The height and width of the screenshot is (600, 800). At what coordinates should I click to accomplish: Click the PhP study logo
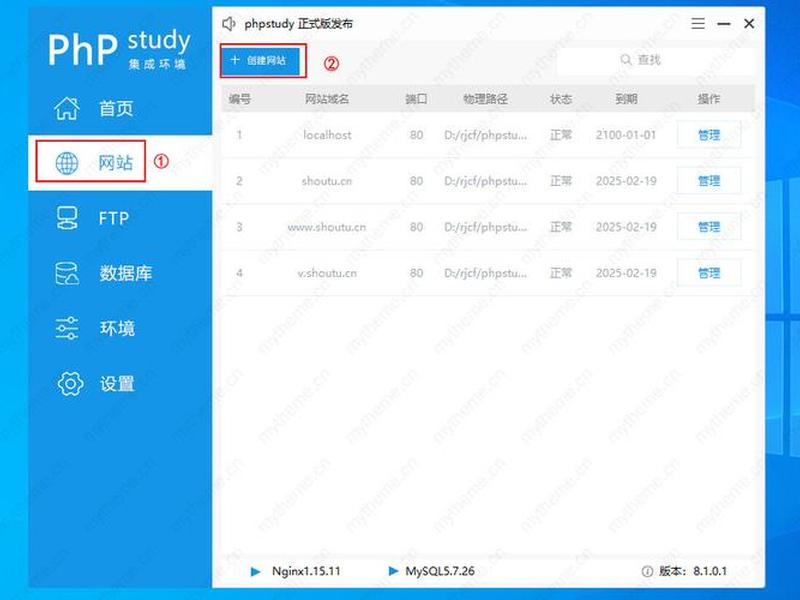click(x=119, y=48)
